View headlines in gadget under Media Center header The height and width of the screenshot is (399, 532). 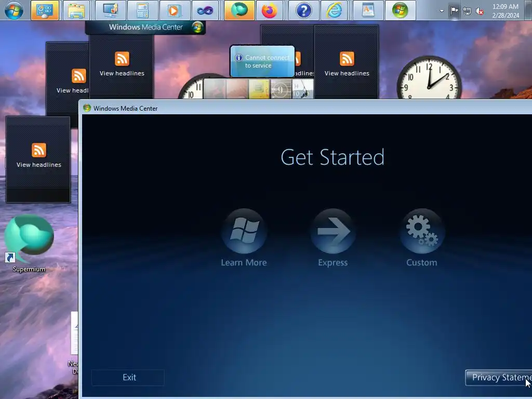[122, 73]
